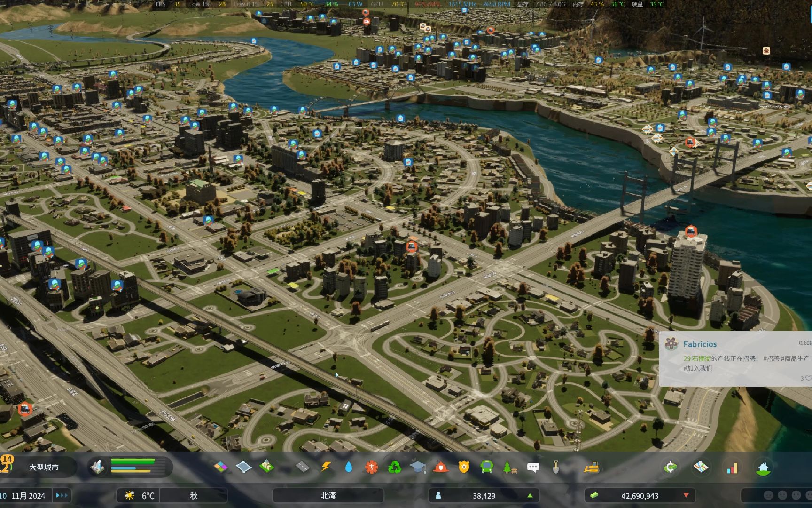Open the city statistics bar chart
The width and height of the screenshot is (812, 508).
pos(732,468)
